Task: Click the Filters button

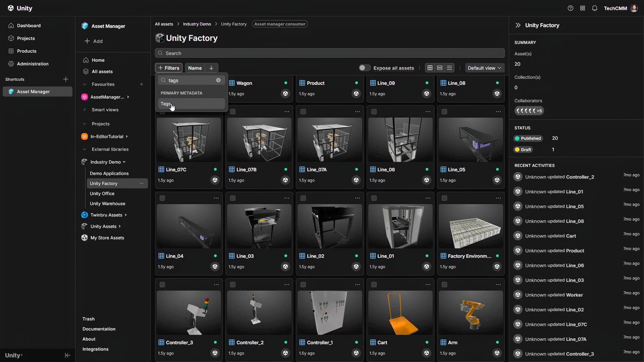Action: coord(169,68)
